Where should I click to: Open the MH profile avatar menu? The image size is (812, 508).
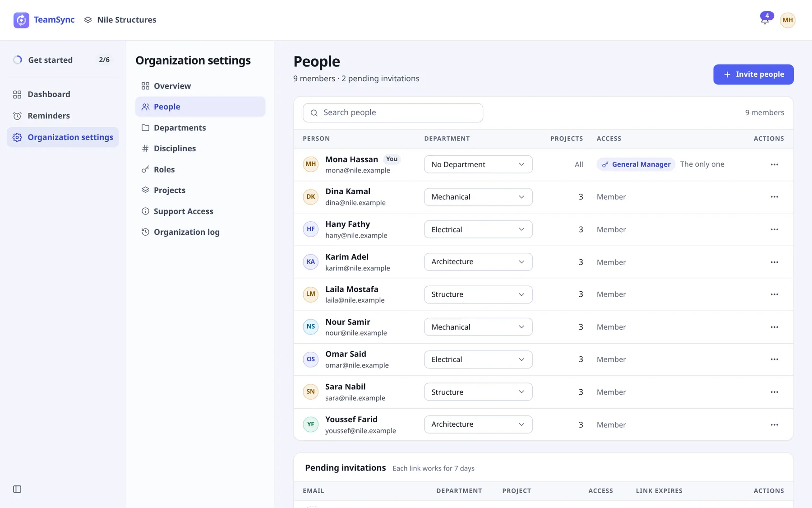coord(788,20)
